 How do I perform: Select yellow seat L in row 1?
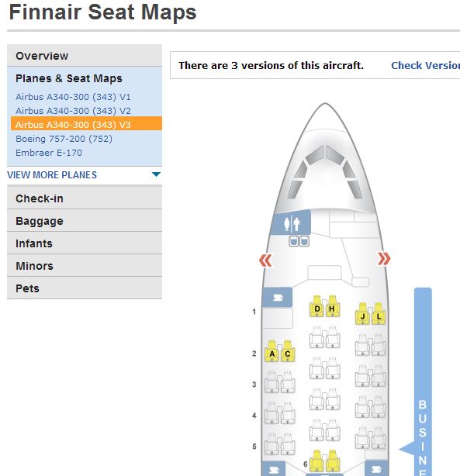click(379, 314)
